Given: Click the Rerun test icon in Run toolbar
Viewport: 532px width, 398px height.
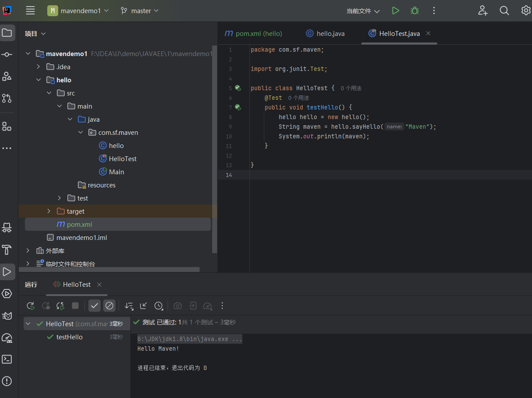Looking at the screenshot, I should (30, 306).
